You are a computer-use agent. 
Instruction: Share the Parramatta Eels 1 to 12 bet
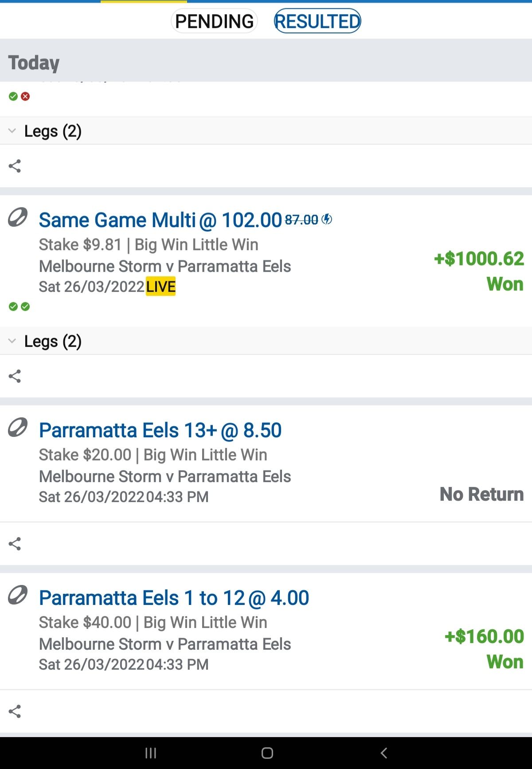coord(15,711)
